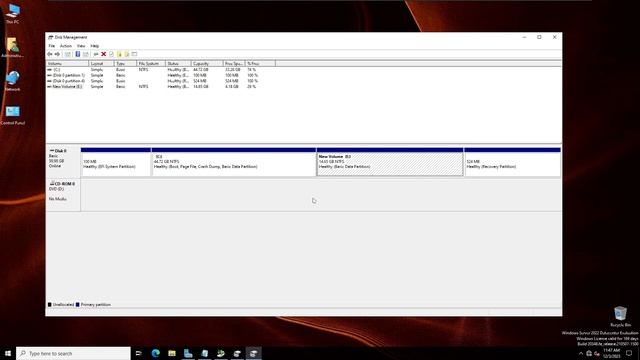640x360 pixels.
Task: Click the network icon in the system tray
Action: 589,353
